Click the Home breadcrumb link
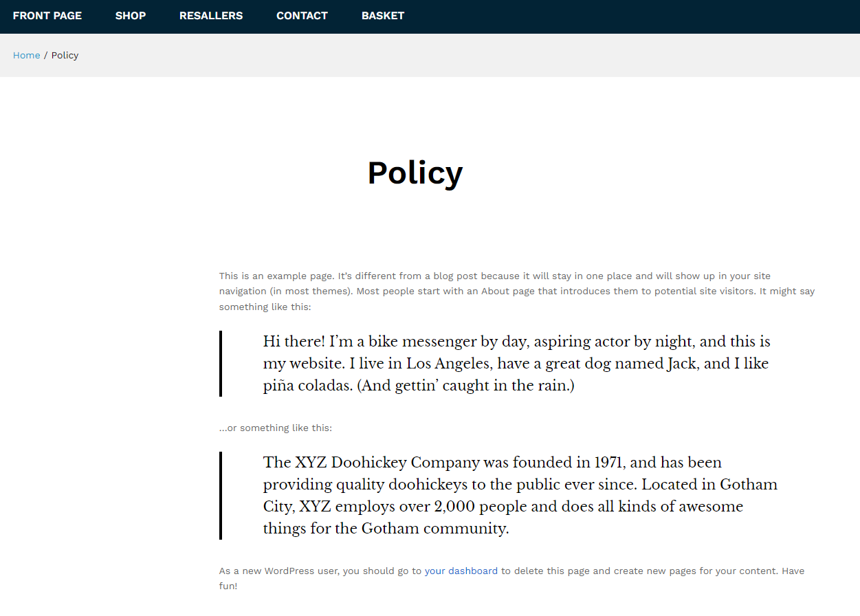This screenshot has height=616, width=860. 26,56
